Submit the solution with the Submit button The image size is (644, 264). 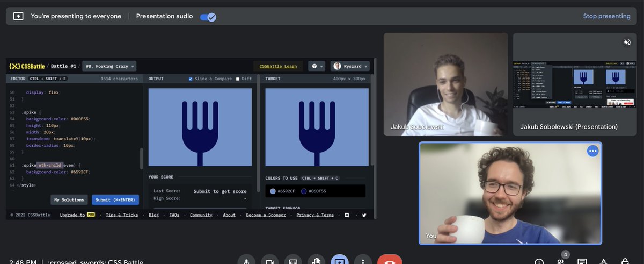coord(115,200)
